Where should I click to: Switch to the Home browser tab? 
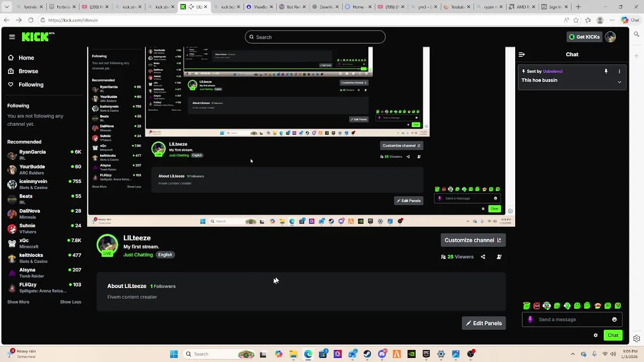(x=357, y=7)
